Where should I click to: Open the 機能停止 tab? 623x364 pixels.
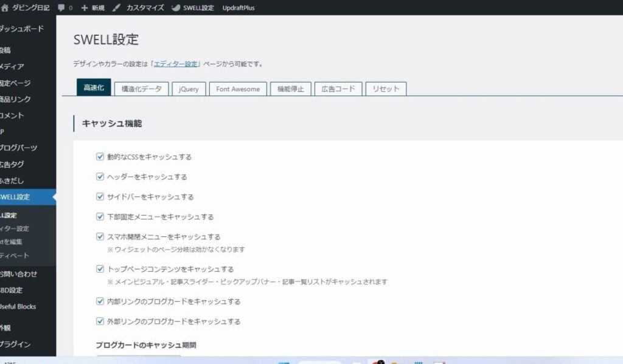290,89
